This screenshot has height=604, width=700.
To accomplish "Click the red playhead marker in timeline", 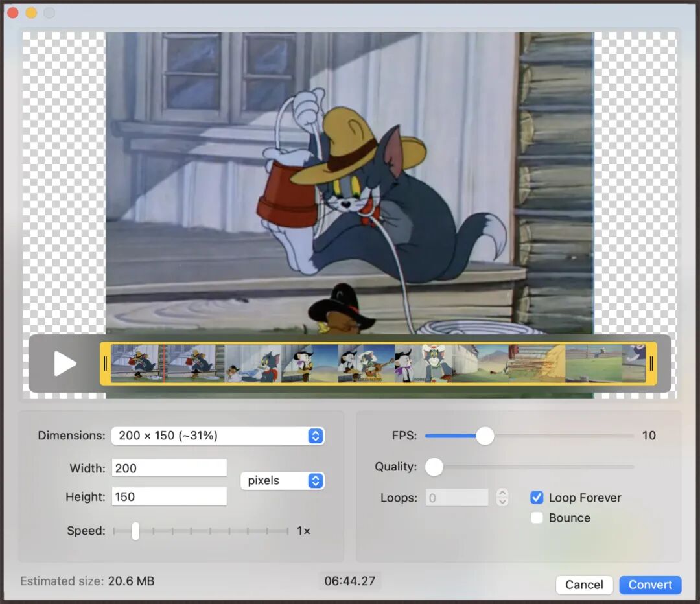I will (164, 364).
